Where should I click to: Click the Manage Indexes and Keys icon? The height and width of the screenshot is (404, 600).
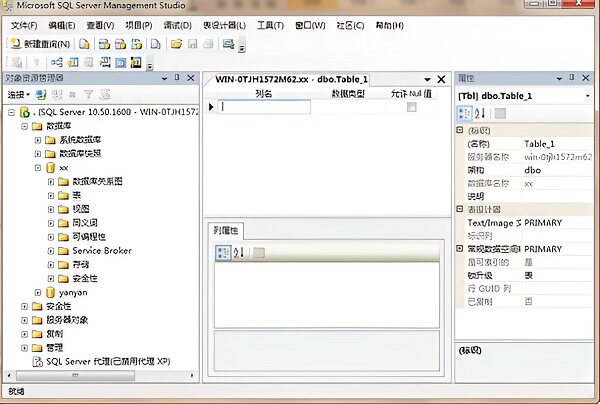tap(73, 62)
